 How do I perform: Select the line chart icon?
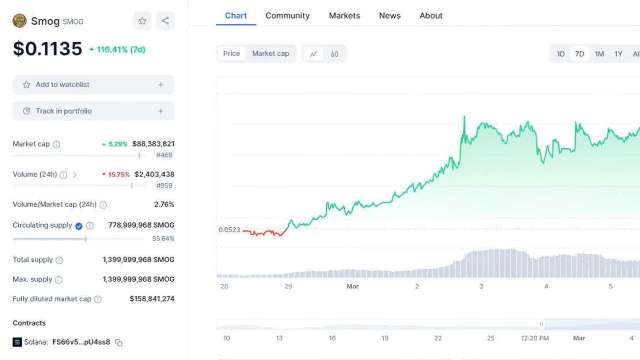(x=313, y=54)
